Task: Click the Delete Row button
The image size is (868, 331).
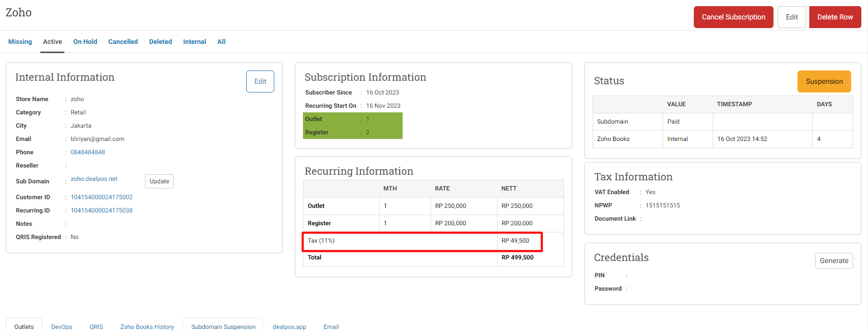Action: (x=835, y=17)
